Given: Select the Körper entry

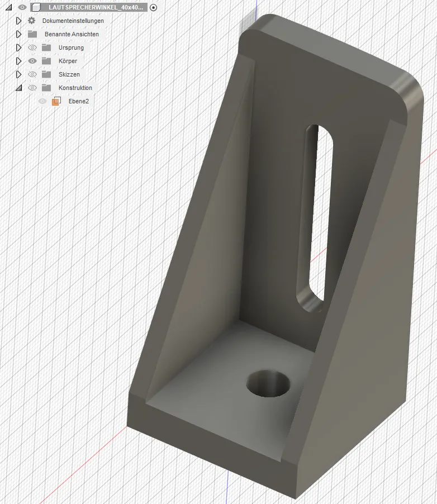Looking at the screenshot, I should click(x=68, y=61).
